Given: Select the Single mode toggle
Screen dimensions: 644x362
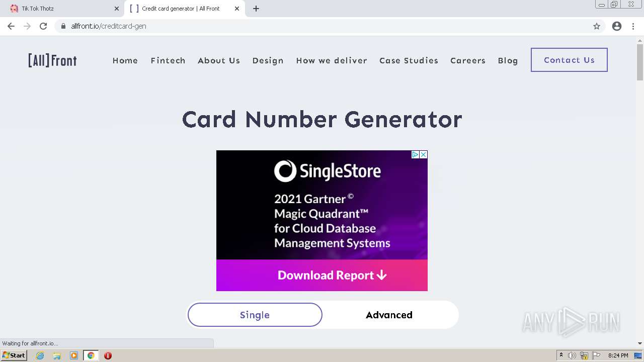Looking at the screenshot, I should (x=255, y=315).
